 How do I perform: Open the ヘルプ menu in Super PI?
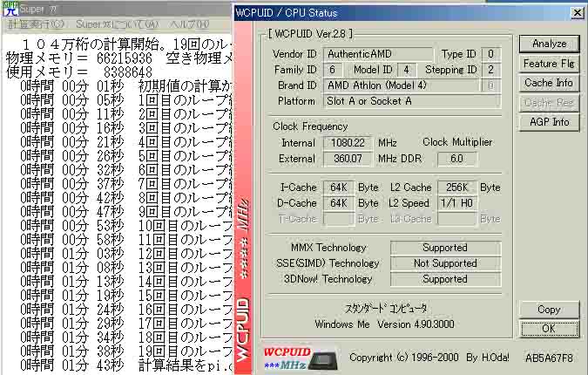click(x=189, y=24)
